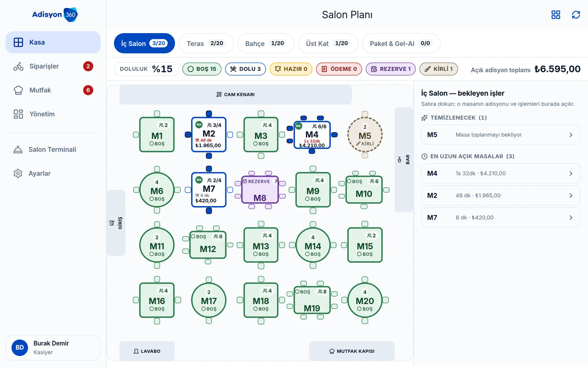Select round table M14

click(x=313, y=245)
